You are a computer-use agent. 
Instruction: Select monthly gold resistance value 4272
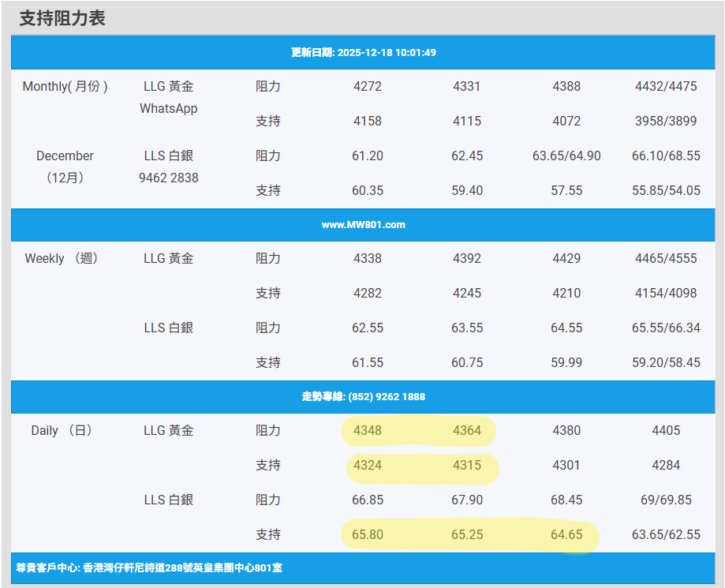point(368,87)
